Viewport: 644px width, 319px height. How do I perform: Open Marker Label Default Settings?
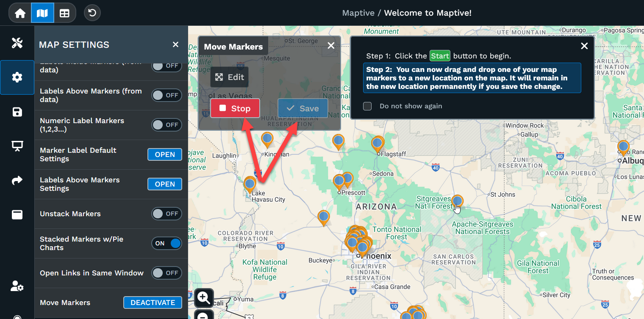(x=165, y=154)
